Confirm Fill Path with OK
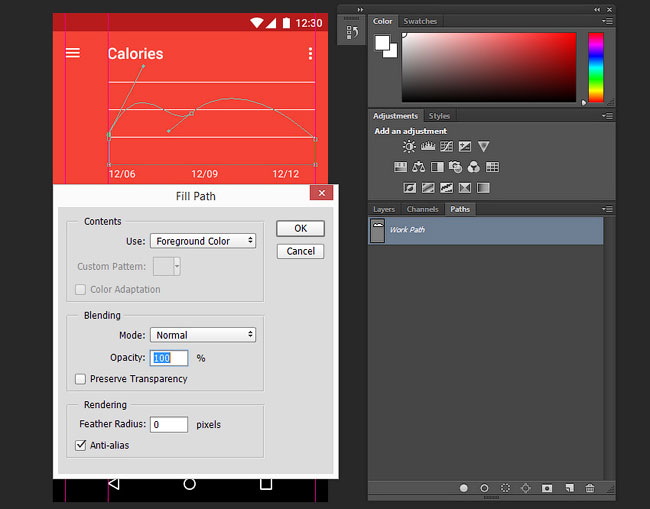This screenshot has width=650, height=509. pos(301,228)
